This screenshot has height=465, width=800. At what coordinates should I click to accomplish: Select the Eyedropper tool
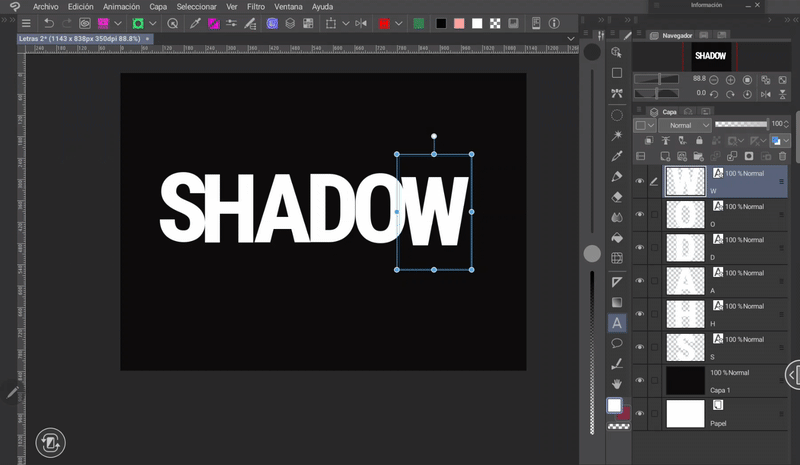617,155
